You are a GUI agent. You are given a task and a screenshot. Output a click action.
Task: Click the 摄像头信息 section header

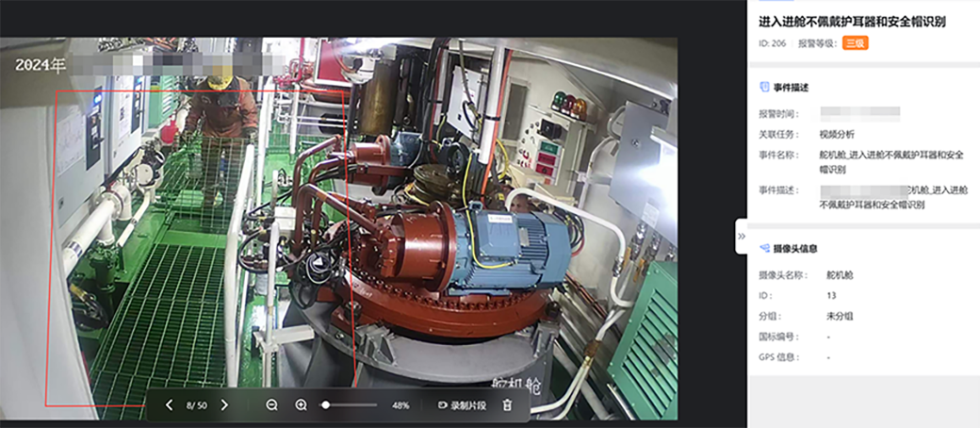point(794,249)
